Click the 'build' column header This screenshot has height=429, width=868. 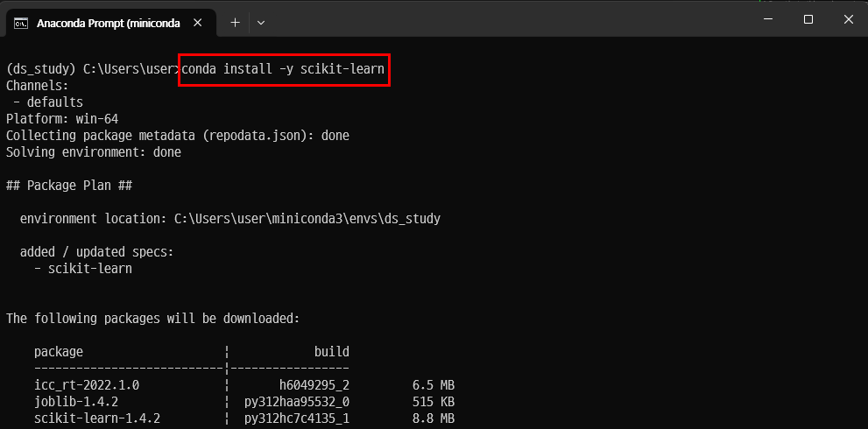(332, 351)
